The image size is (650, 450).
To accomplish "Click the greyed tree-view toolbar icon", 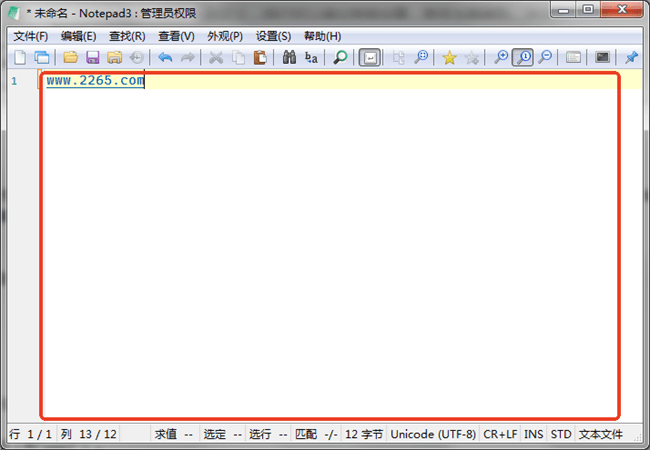I will pos(398,57).
